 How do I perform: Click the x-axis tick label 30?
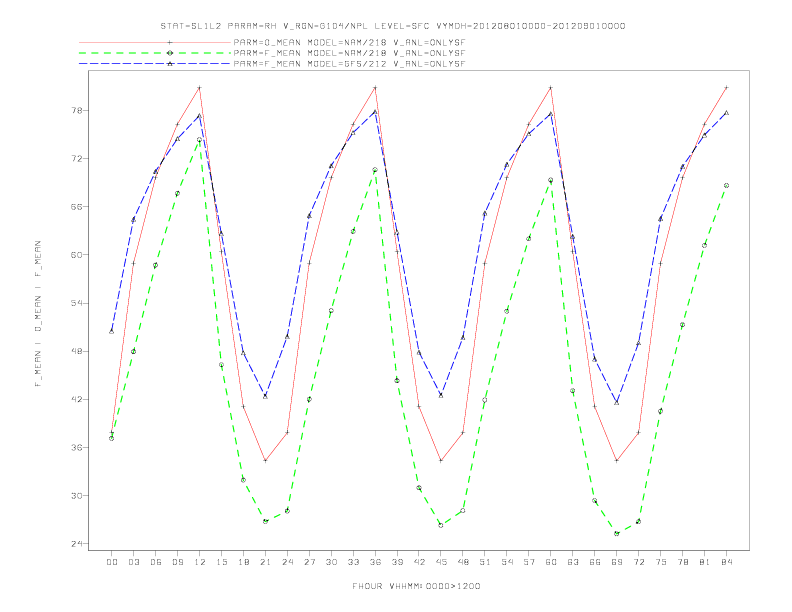point(331,562)
